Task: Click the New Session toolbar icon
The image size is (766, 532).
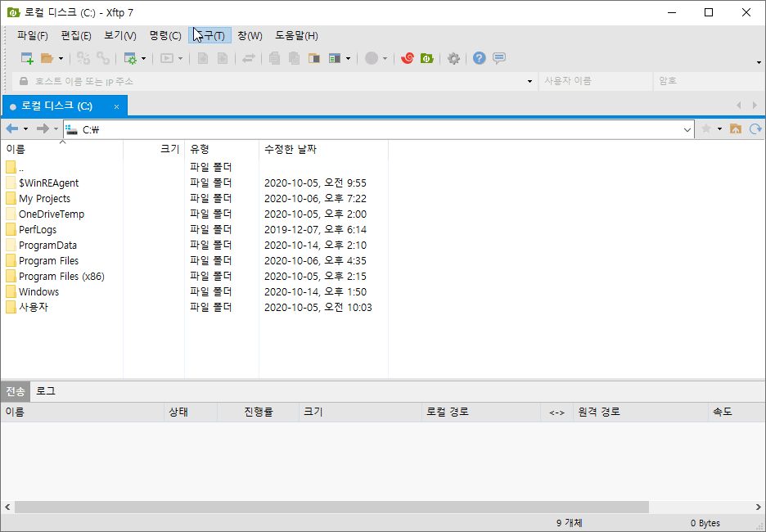Action: [x=27, y=59]
